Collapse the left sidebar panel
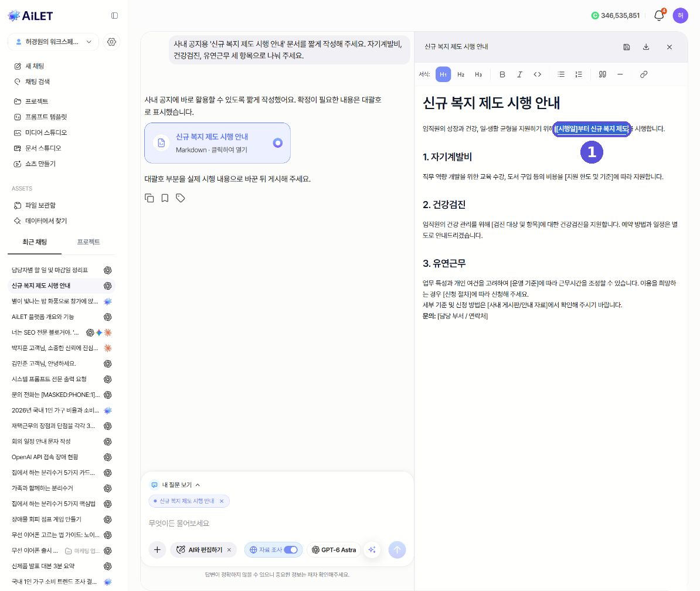 [115, 16]
